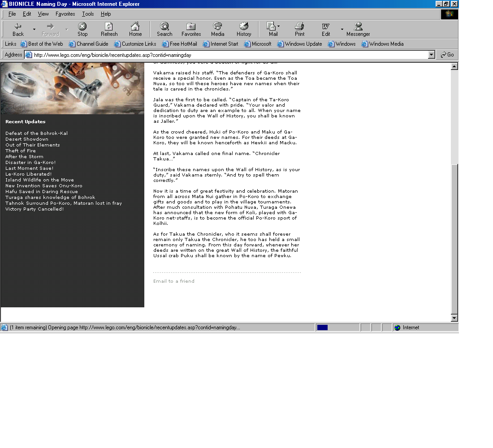The image size is (493, 448).
Task: Open the Favorites pane from toolbar
Action: [191, 29]
